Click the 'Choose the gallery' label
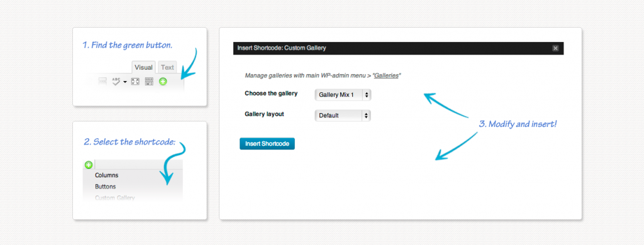 [x=271, y=93]
